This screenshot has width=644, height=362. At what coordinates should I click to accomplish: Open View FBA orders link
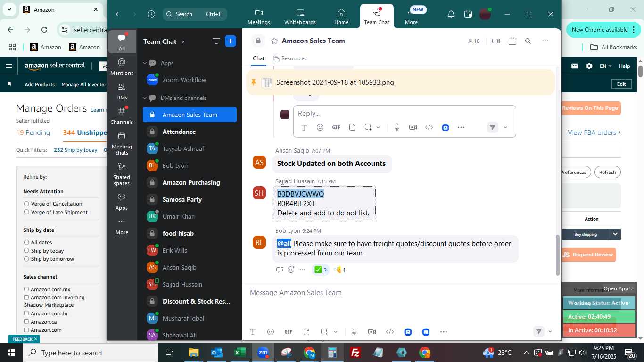tap(594, 132)
